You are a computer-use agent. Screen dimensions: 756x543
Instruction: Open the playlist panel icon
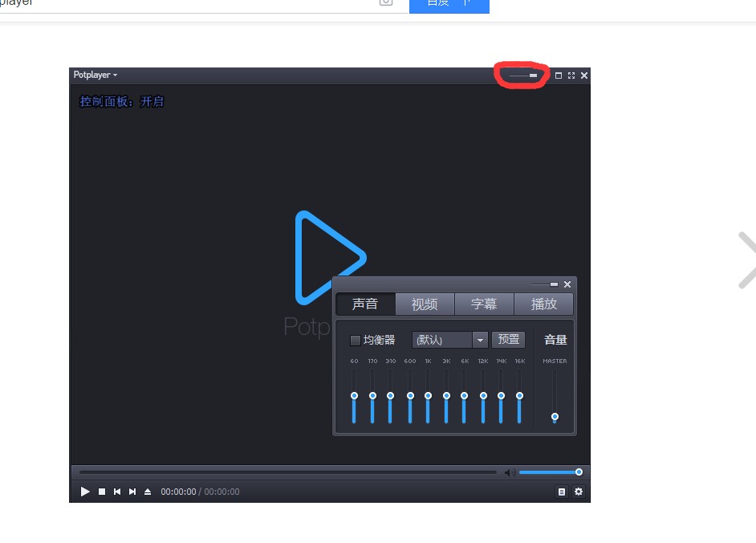click(x=562, y=492)
